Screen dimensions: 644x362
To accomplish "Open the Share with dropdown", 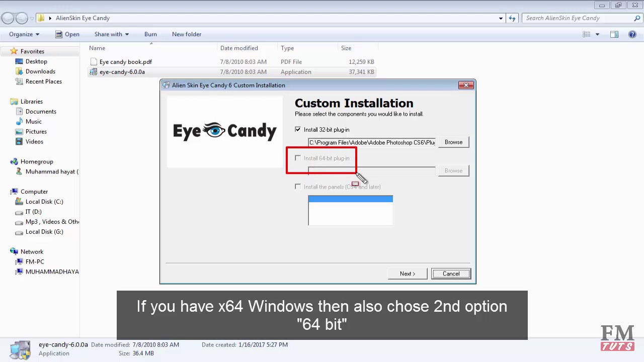I will pyautogui.click(x=112, y=34).
